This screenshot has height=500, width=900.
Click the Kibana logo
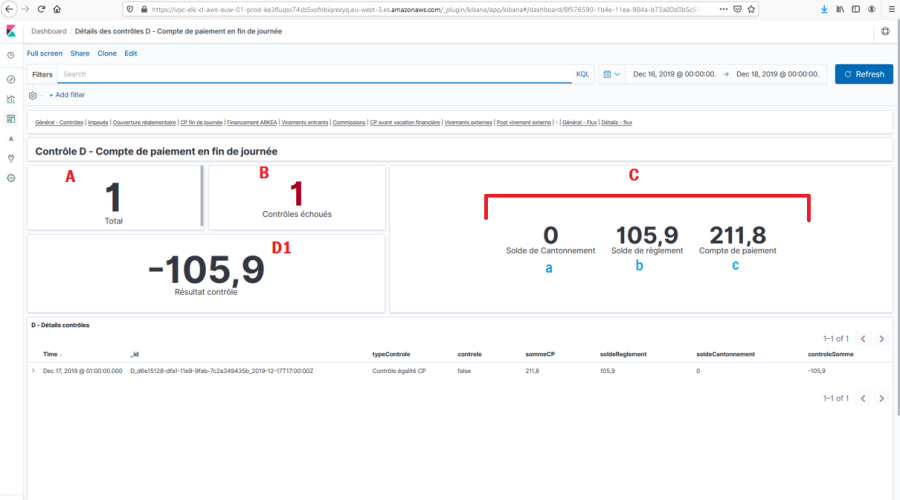tap(11, 32)
